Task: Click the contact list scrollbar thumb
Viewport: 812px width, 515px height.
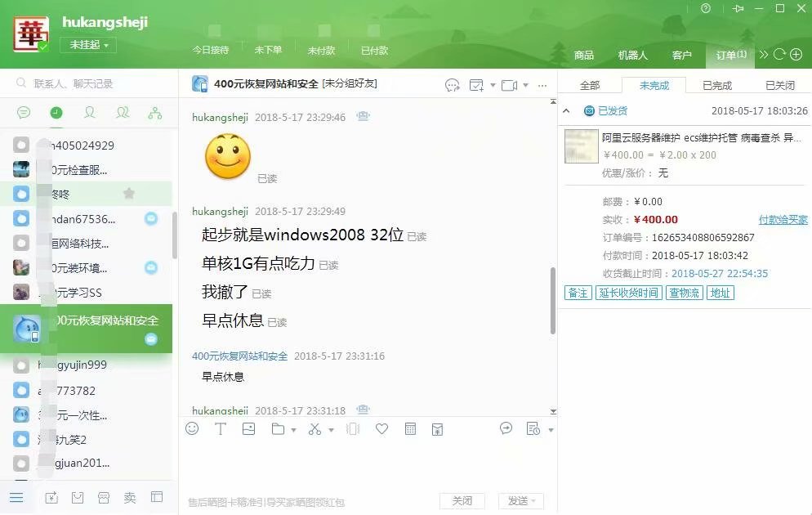Action: [x=175, y=235]
